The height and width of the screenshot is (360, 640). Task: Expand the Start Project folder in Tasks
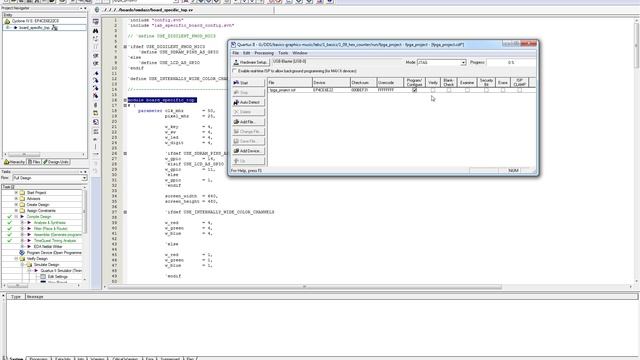coord(16,193)
